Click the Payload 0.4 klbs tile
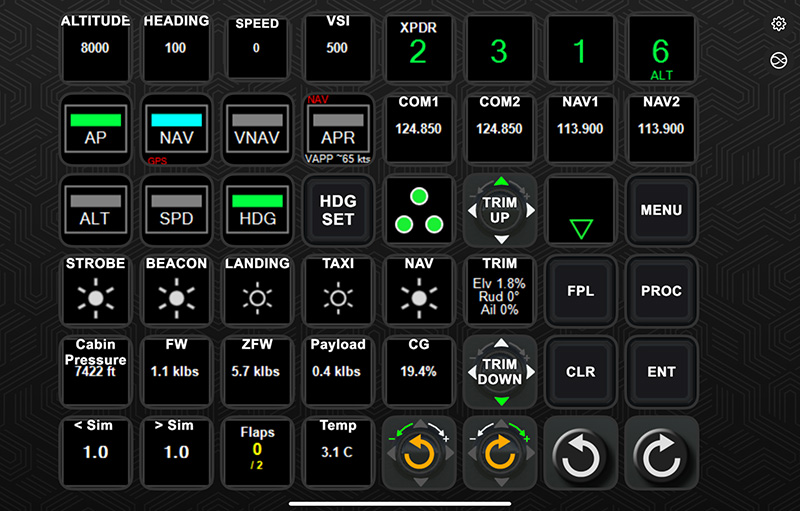800x511 pixels. point(338,372)
